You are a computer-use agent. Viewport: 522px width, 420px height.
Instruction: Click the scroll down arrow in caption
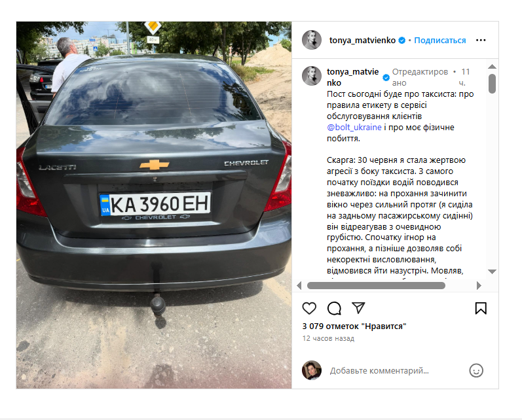[492, 271]
